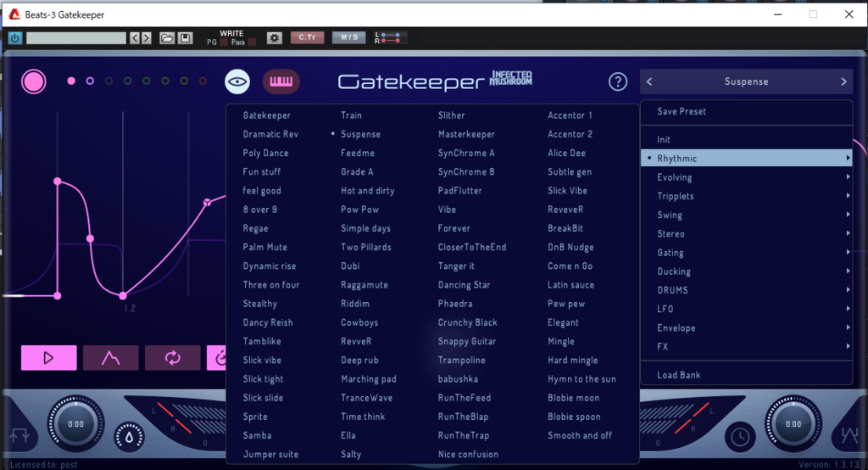Toggle the large pink master envelope circle

click(x=33, y=81)
